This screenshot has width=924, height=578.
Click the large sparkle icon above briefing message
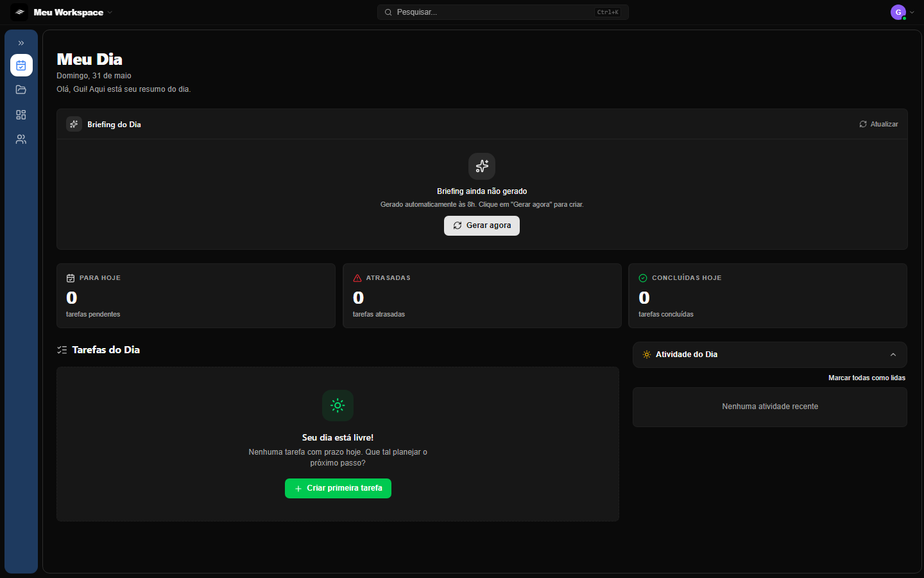(482, 166)
